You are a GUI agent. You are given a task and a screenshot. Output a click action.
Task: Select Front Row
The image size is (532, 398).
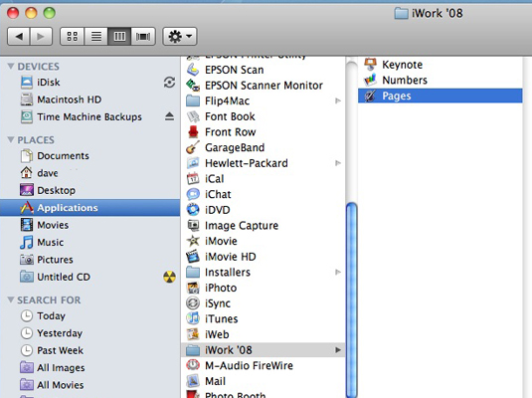point(264,132)
